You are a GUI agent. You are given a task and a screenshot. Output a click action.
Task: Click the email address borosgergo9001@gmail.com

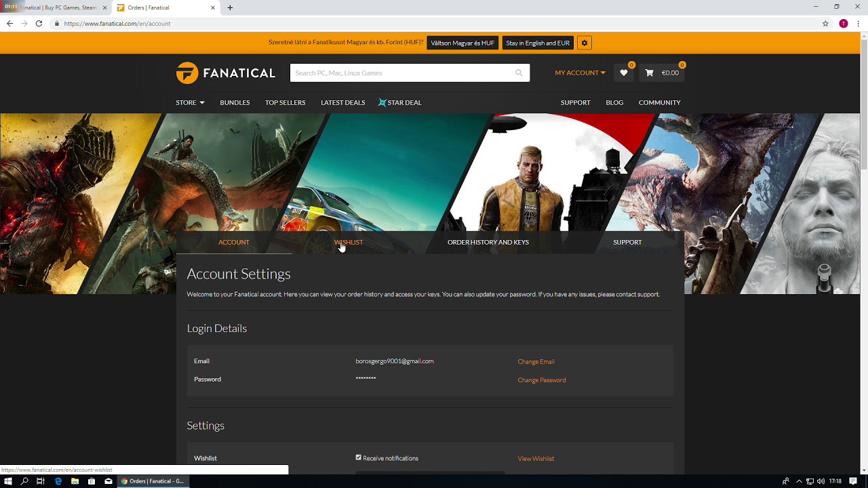click(x=394, y=361)
